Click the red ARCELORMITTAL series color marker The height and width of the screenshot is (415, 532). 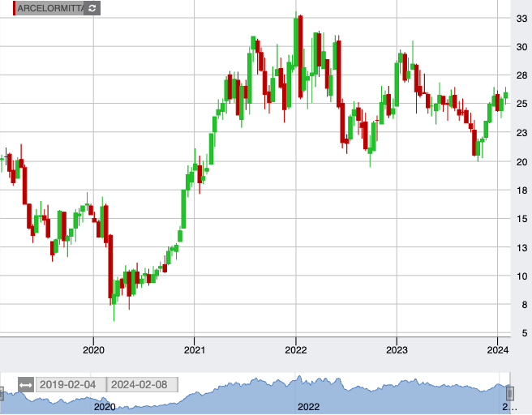pos(15,8)
